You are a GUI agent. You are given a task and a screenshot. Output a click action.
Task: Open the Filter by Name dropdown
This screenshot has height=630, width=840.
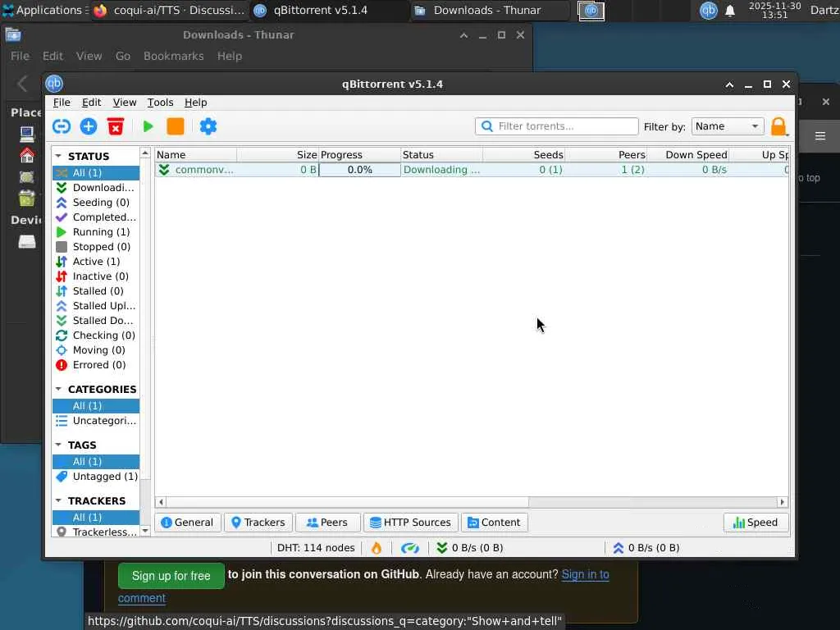[x=728, y=126]
